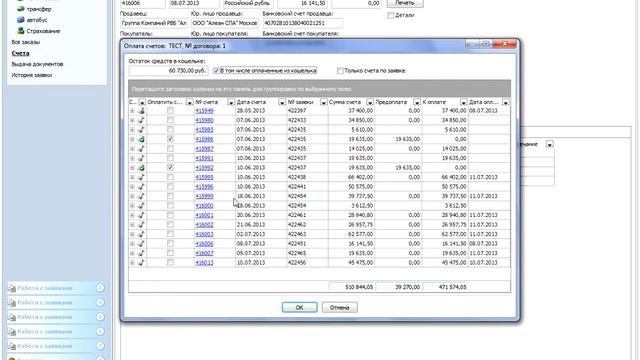Click seller field 'Группа Компаний РВБ'
The width and height of the screenshot is (640, 360).
click(x=154, y=23)
